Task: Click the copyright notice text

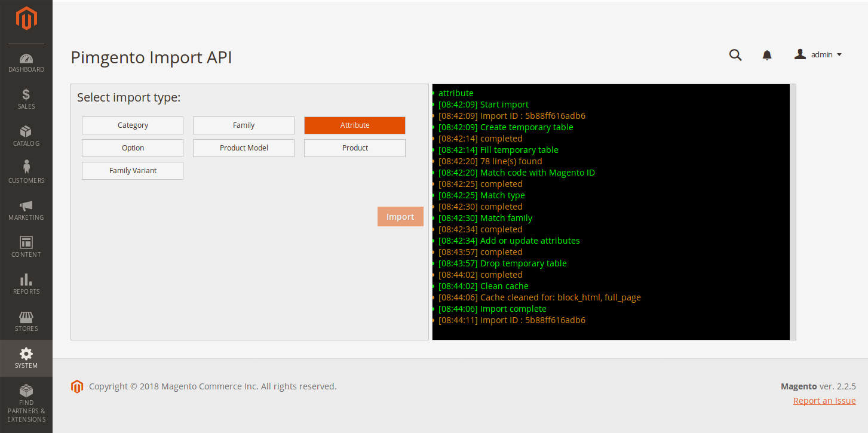Action: point(213,386)
